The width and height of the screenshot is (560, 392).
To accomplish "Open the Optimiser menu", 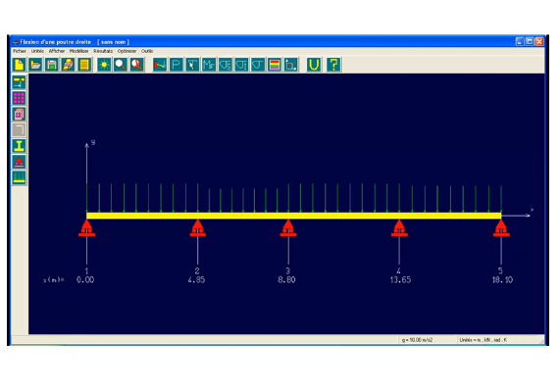I will click(127, 51).
